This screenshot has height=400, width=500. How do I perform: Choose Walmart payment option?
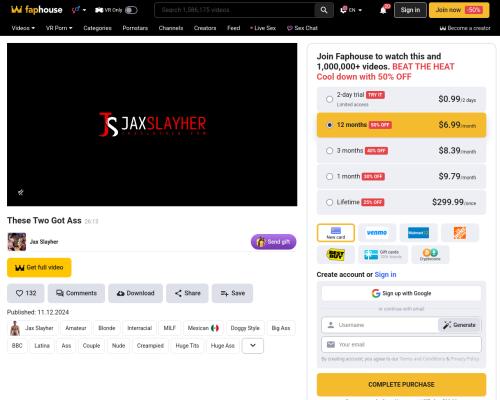point(418,233)
